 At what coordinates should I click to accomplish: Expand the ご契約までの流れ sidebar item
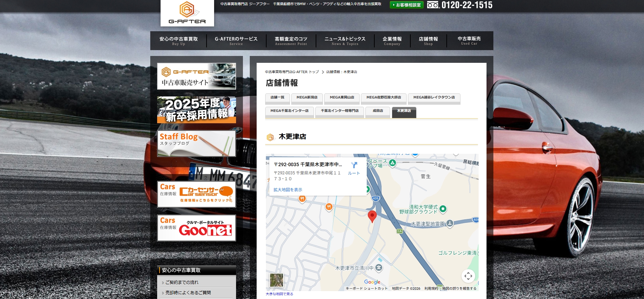coord(182,283)
